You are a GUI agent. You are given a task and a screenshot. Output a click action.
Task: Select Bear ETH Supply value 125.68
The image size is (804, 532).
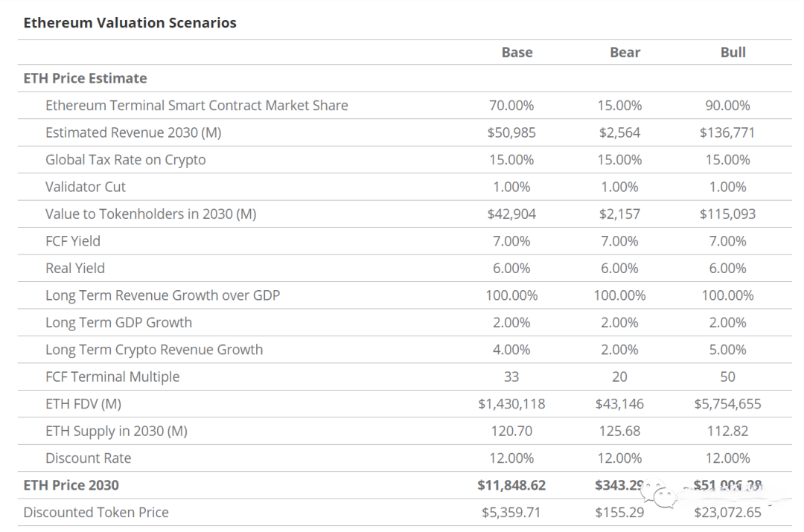pos(619,432)
